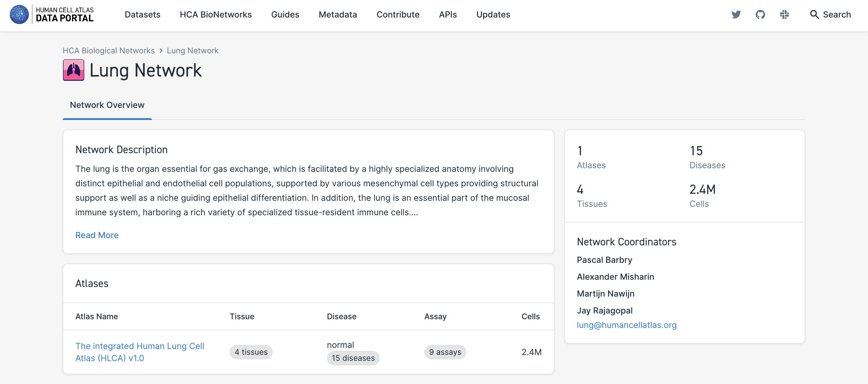The image size is (868, 384).
Task: Click the Network Coordinators heading
Action: [626, 242]
